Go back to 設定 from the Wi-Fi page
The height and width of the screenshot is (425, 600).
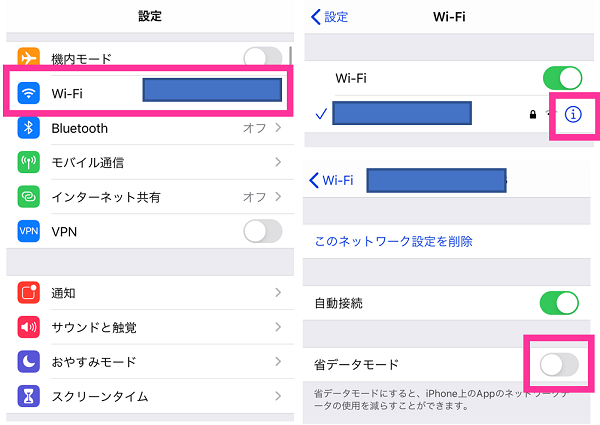coord(329,17)
